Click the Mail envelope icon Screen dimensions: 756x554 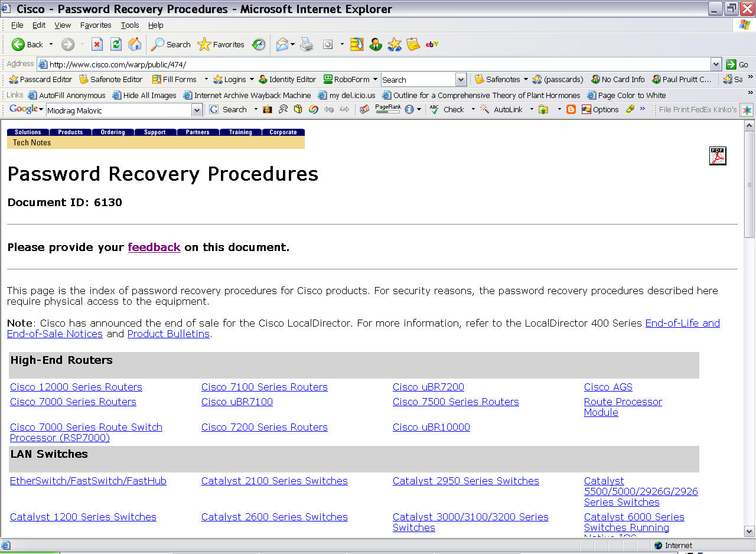coord(282,44)
